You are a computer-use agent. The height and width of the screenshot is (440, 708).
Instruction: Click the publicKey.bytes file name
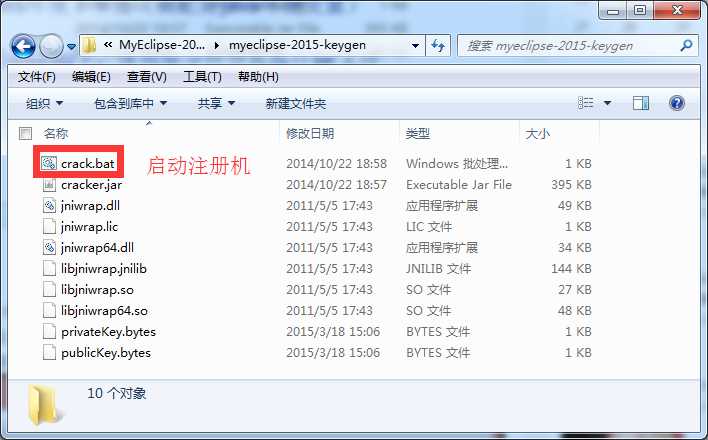point(106,353)
